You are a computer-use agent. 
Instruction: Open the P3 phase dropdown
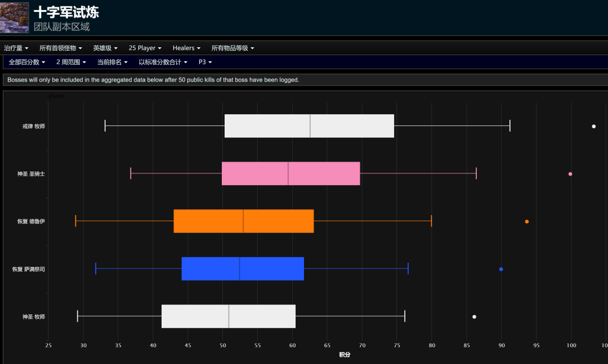tap(205, 62)
